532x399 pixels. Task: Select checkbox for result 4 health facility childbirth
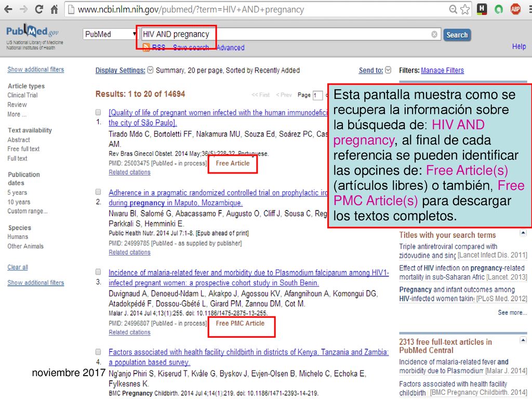point(98,352)
